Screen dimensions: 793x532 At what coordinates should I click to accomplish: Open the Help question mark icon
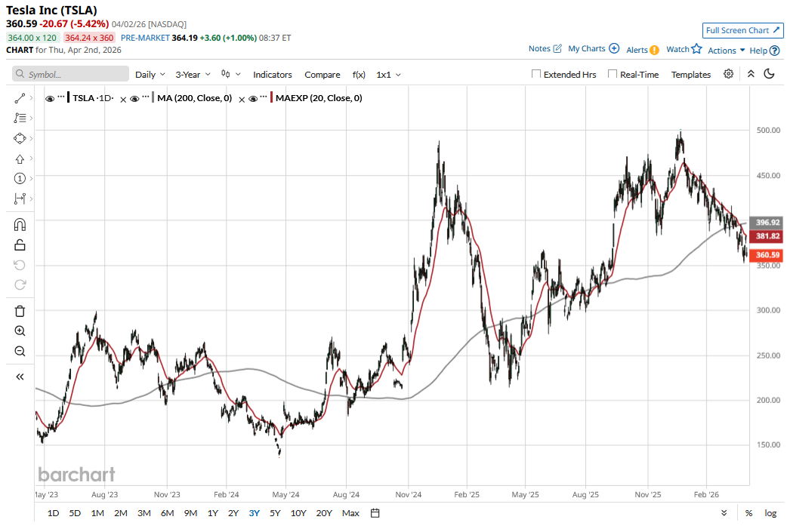click(x=774, y=51)
